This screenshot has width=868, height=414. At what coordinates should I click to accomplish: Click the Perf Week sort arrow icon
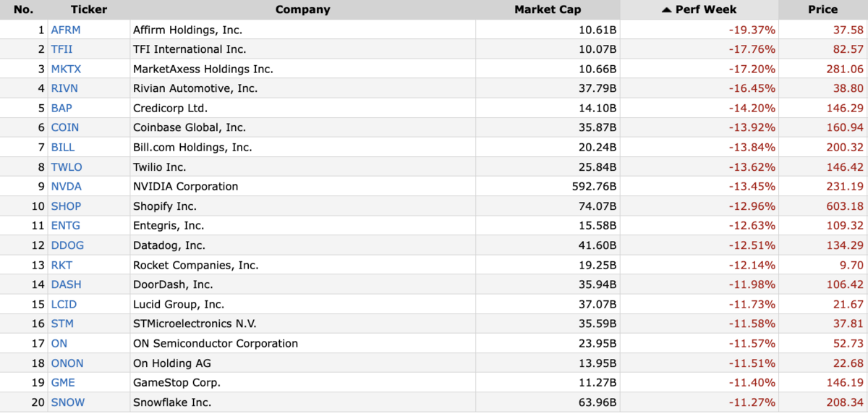point(666,9)
